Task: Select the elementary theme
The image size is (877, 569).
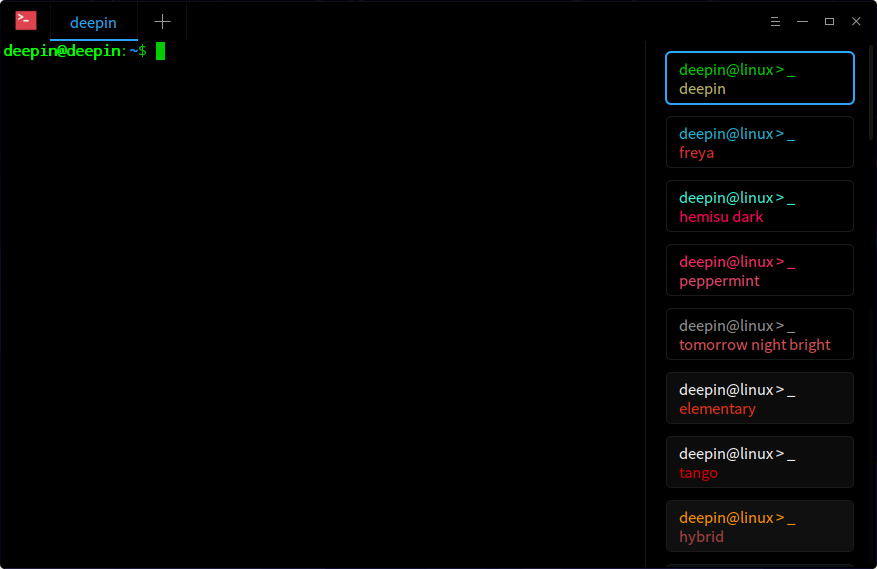Action: point(759,398)
